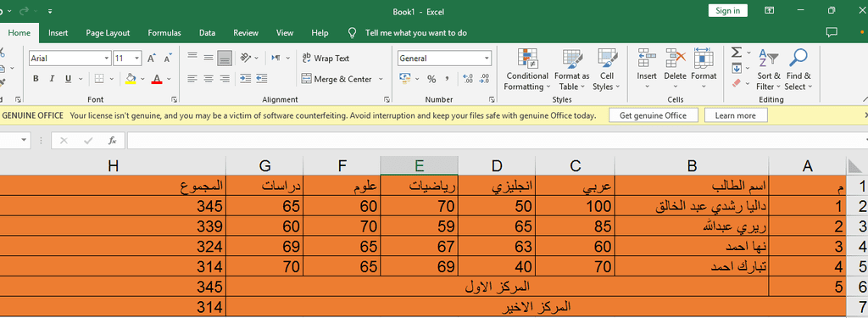Click the percent style icon

tap(431, 79)
